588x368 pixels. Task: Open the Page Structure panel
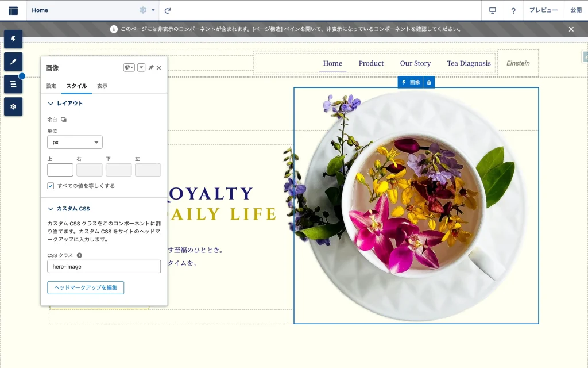[x=13, y=84]
